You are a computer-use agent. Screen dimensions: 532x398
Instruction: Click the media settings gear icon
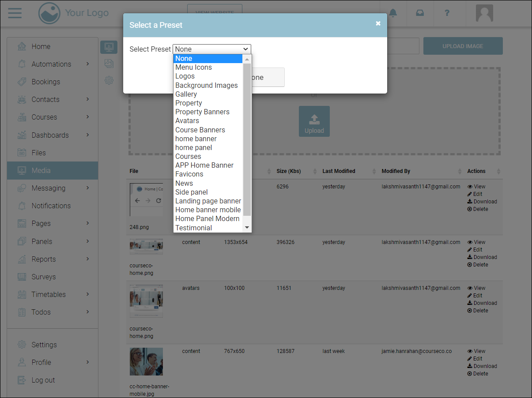[109, 80]
